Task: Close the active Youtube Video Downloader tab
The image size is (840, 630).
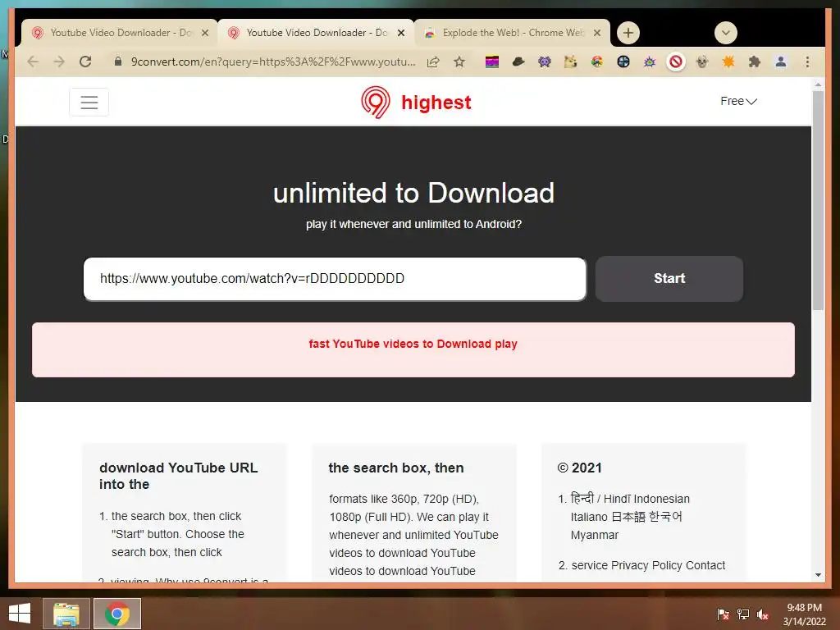Action: click(400, 33)
